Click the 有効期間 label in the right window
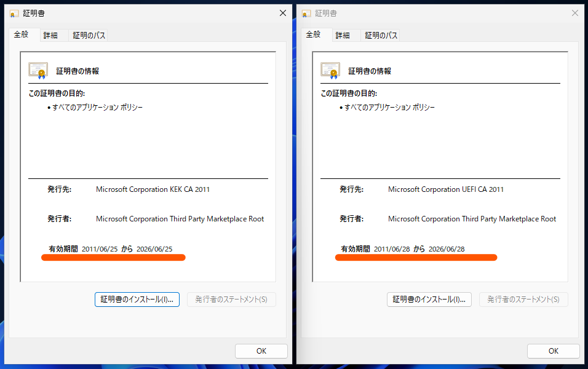The image size is (588, 369). (x=356, y=249)
